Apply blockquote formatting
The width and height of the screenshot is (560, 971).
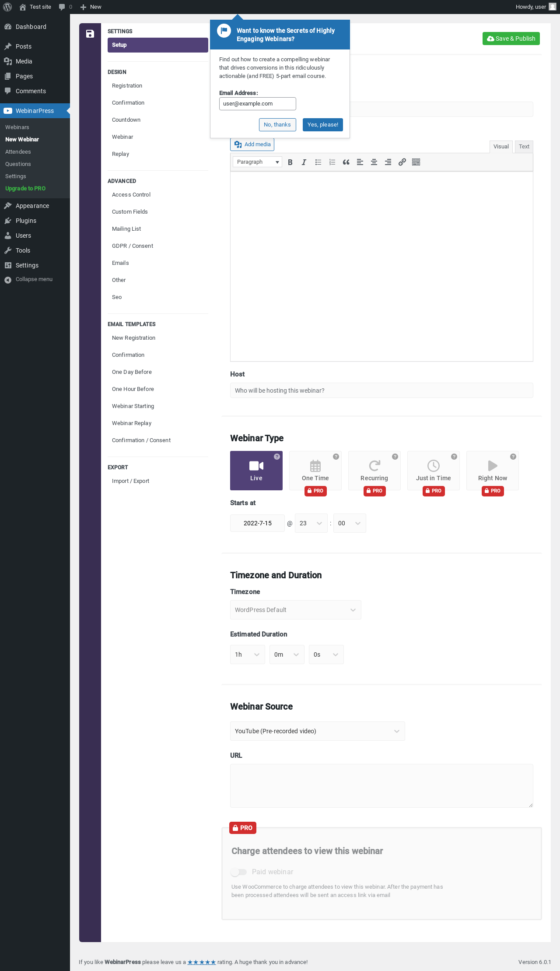point(346,162)
